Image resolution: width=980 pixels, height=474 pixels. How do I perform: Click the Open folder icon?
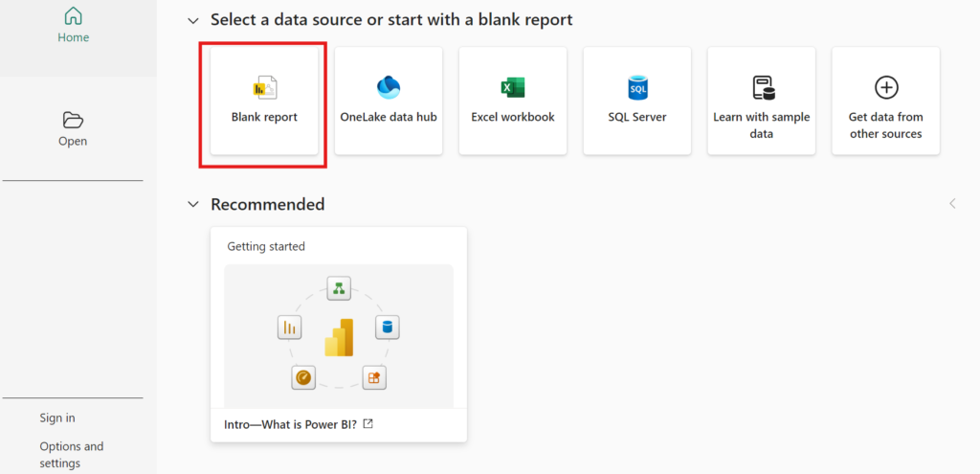73,120
